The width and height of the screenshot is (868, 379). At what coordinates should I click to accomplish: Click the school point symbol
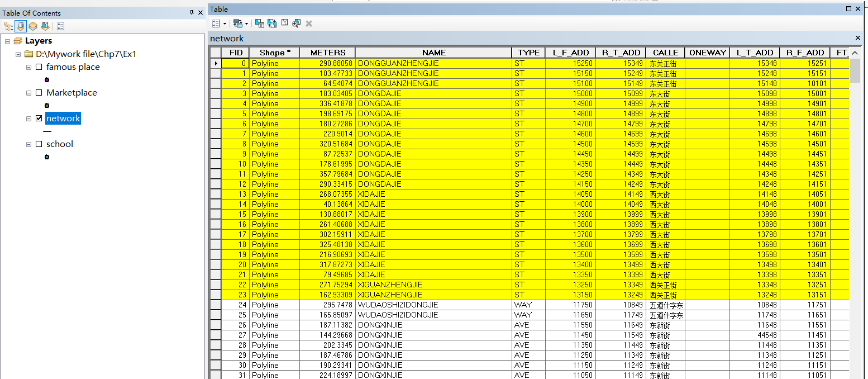pyautogui.click(x=47, y=157)
